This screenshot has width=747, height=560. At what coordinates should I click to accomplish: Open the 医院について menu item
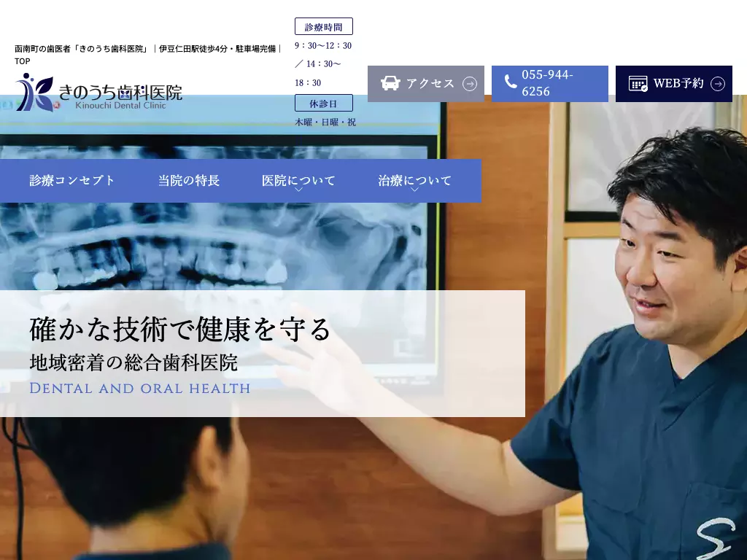(x=298, y=181)
